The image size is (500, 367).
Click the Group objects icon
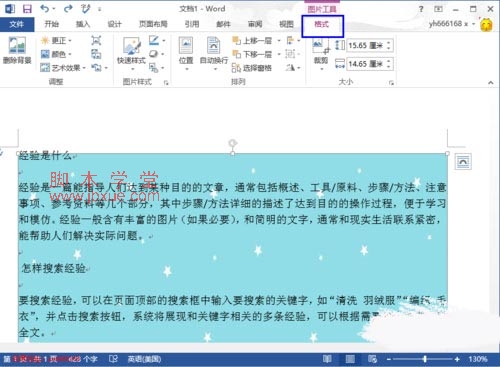pos(291,54)
